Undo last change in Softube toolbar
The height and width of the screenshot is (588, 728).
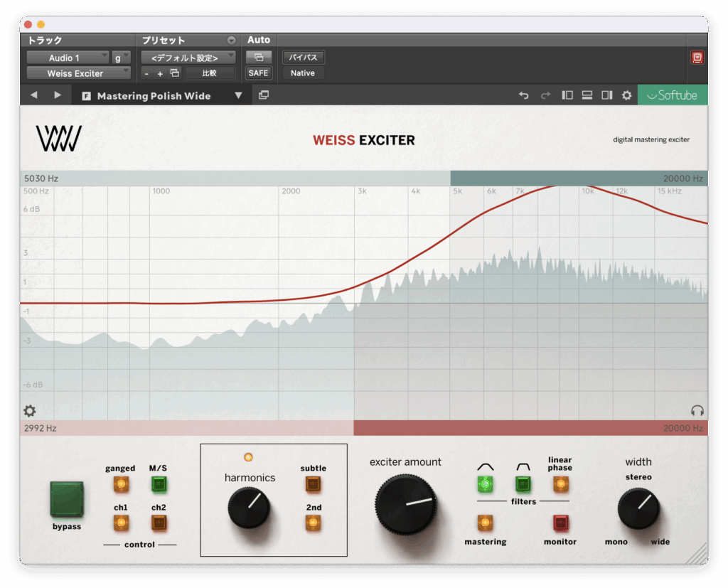coord(524,95)
